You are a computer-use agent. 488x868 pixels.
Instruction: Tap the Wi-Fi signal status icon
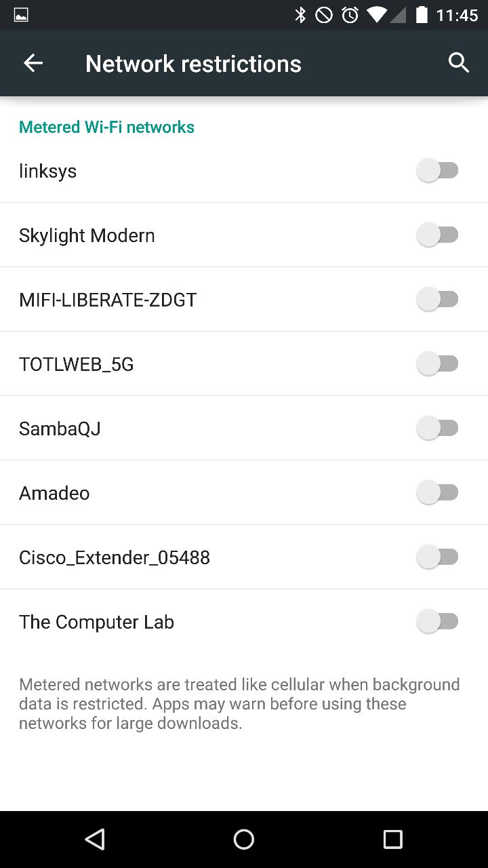tap(376, 15)
